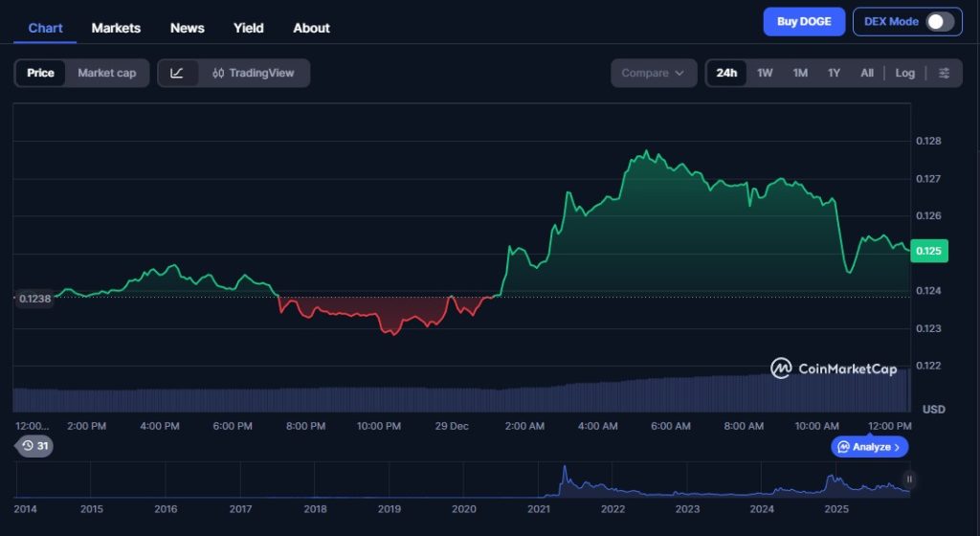This screenshot has width=980, height=536.
Task: Select the Price view option
Action: [40, 73]
